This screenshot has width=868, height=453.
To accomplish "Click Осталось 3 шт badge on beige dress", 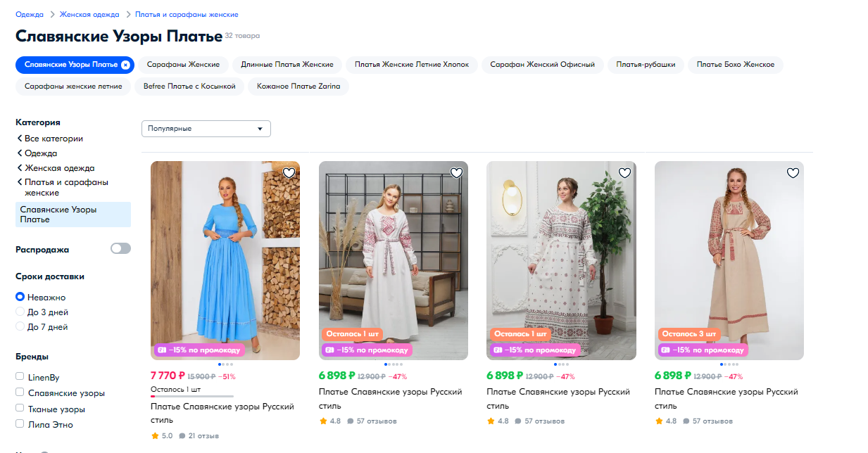I will 689,333.
